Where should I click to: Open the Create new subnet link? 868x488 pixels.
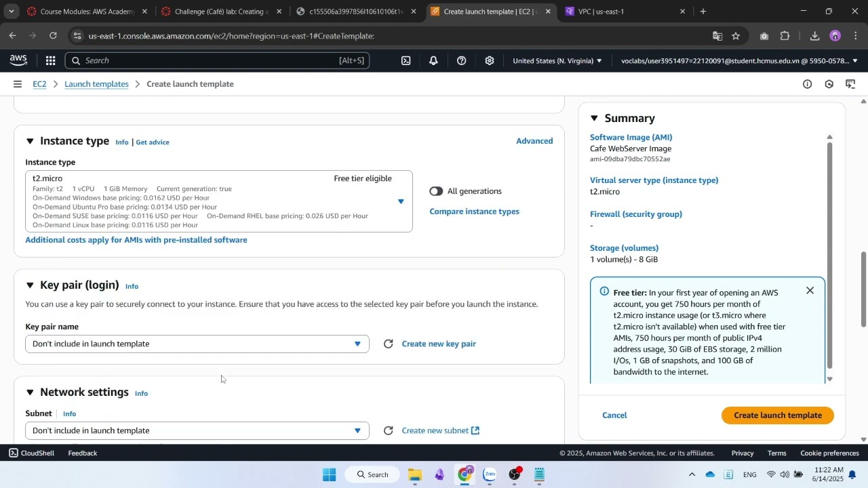[441, 430]
